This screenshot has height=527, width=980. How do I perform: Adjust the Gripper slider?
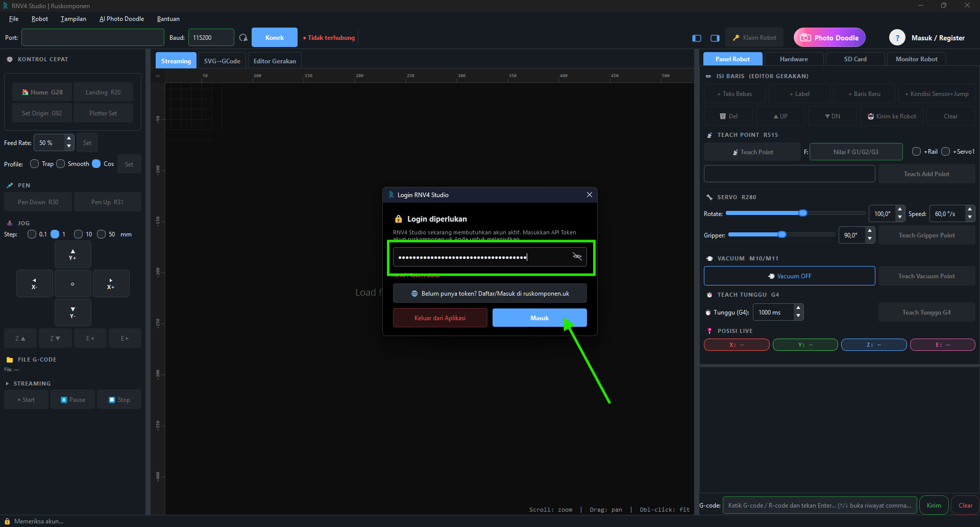pos(782,234)
